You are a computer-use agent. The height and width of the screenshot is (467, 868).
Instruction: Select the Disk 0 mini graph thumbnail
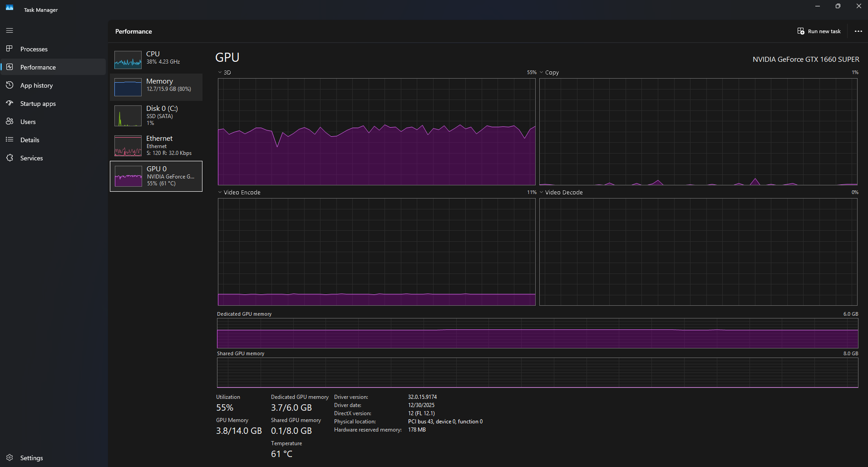pyautogui.click(x=128, y=116)
